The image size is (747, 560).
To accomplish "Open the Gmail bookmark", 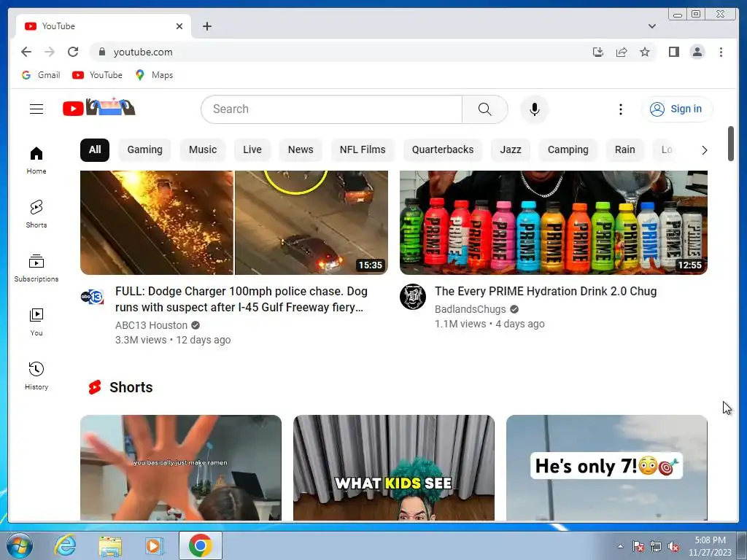I will [41, 75].
